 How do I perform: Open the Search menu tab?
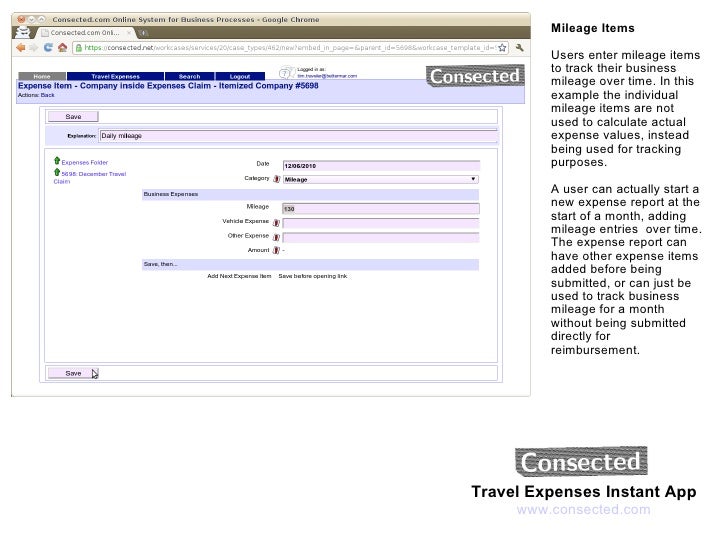(189, 76)
